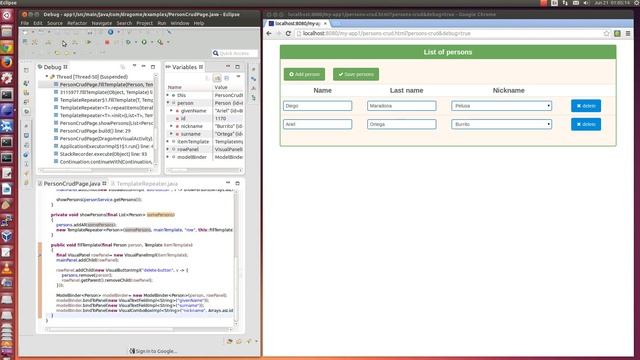Open the Run menu
Image resolution: width=640 pixels, height=360 pixels.
coord(162,23)
